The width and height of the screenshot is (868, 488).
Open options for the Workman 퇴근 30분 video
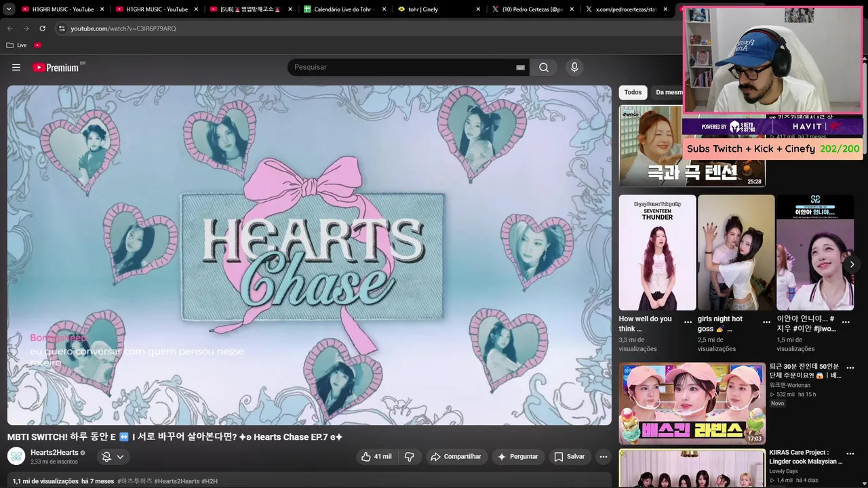tap(850, 367)
